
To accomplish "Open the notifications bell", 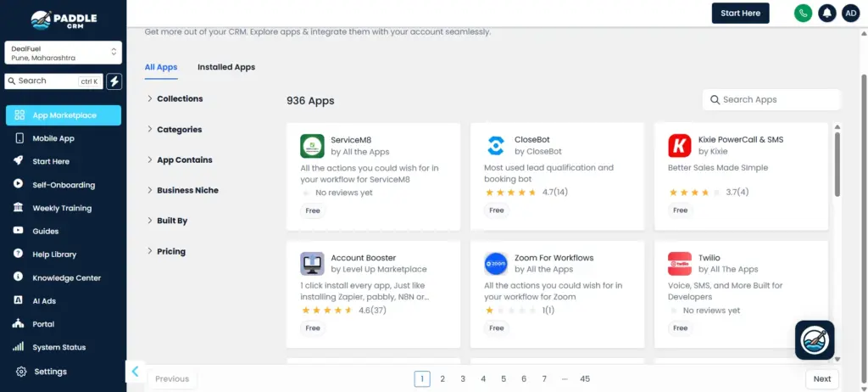I will coord(827,13).
